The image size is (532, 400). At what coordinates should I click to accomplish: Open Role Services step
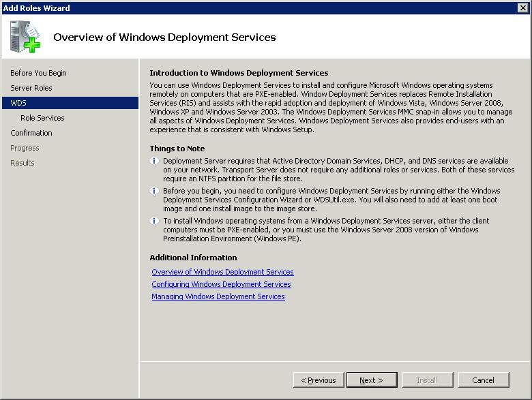[x=42, y=118]
